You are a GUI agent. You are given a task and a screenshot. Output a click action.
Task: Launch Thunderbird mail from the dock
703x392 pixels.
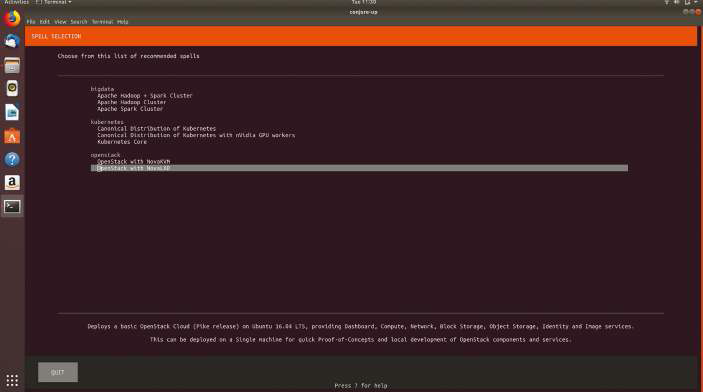(x=12, y=41)
